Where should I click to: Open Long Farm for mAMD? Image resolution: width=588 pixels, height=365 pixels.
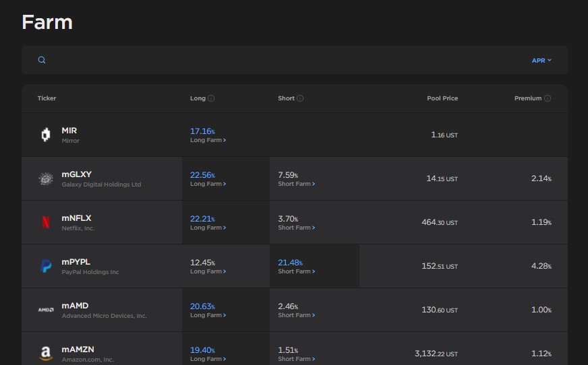point(208,315)
